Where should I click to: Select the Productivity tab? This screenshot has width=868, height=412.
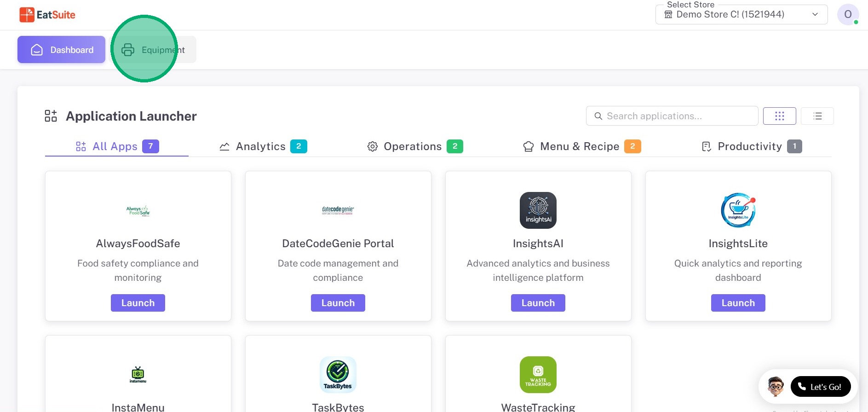[x=752, y=146]
